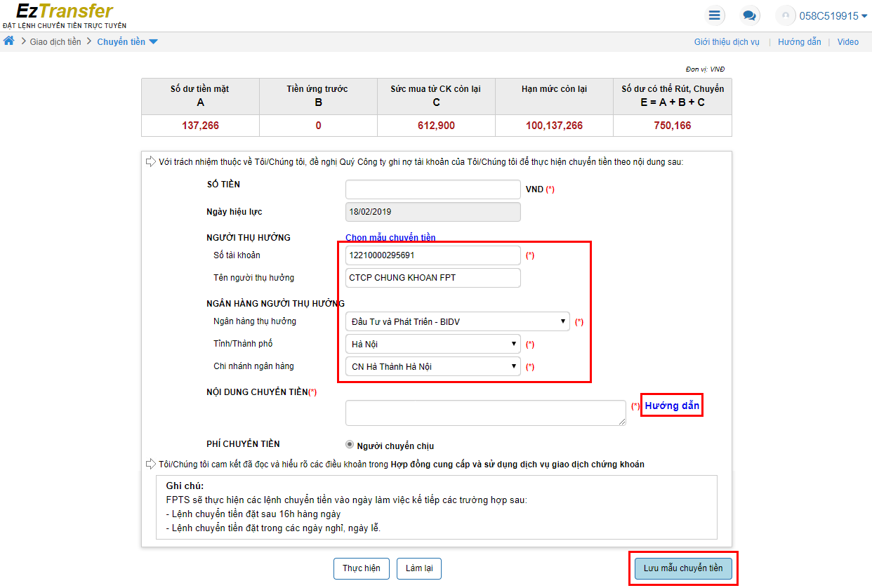Click the Ngày hiệu lực date field
The width and height of the screenshot is (872, 588).
[433, 212]
